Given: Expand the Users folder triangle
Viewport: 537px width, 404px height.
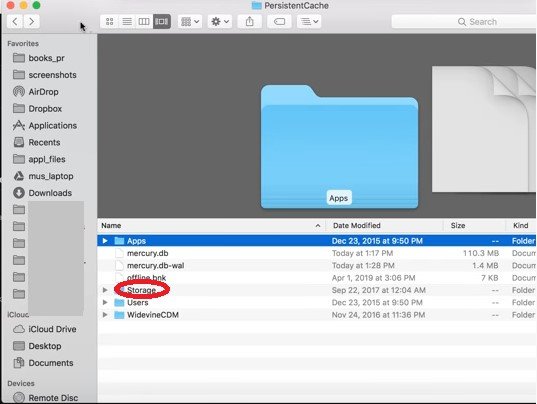Looking at the screenshot, I should [105, 302].
